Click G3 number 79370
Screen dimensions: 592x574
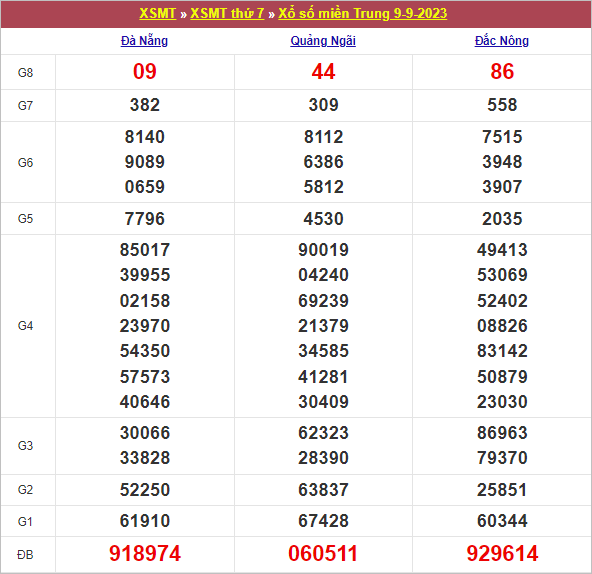tap(502, 457)
